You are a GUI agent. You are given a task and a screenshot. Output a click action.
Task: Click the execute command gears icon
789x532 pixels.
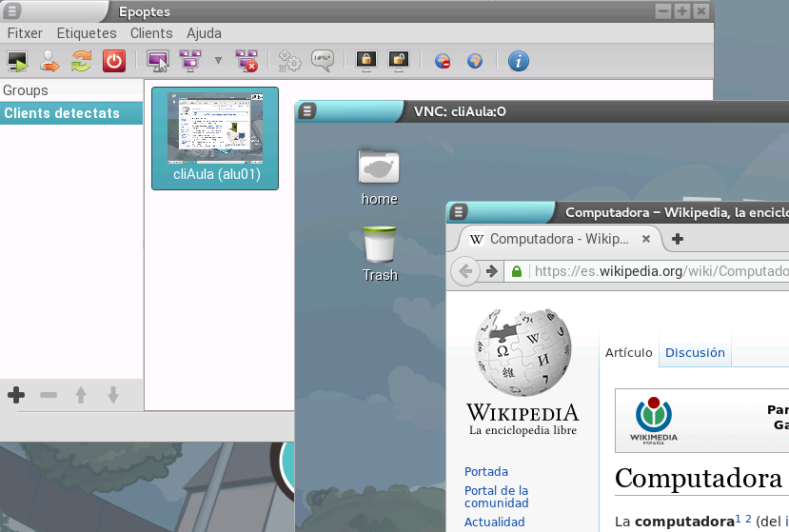289,62
